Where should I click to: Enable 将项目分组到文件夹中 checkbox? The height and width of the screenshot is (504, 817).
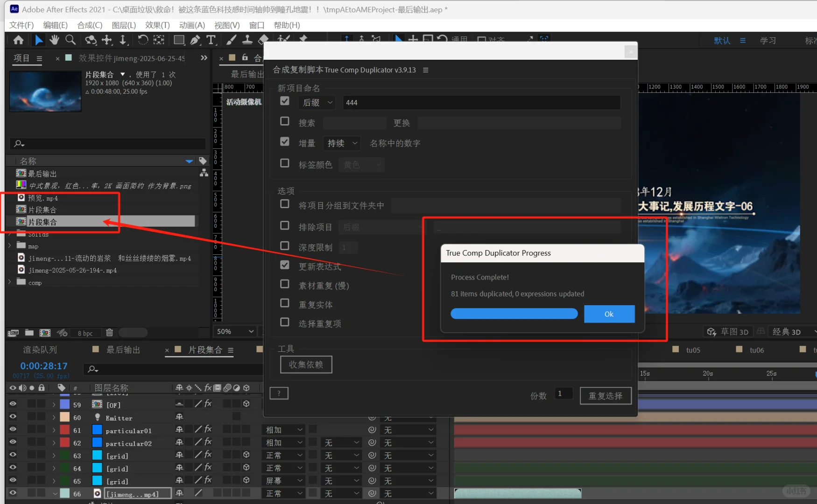click(x=284, y=204)
